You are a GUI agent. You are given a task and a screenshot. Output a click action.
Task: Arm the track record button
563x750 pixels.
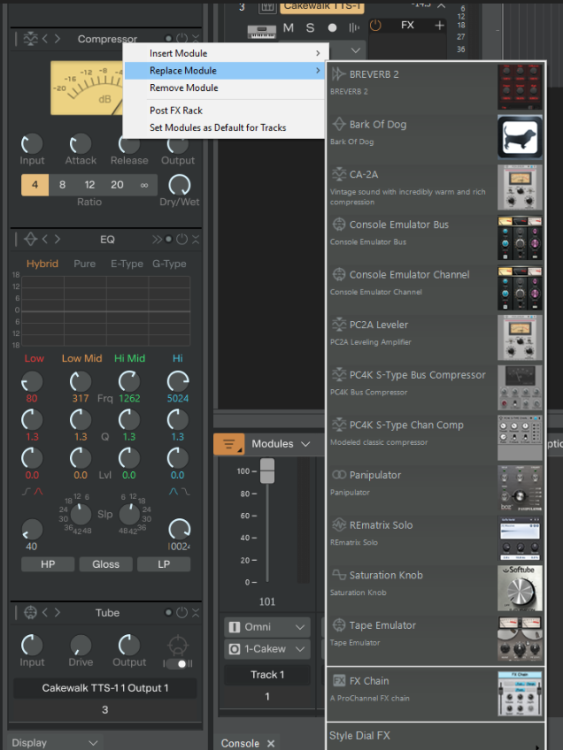click(x=332, y=28)
